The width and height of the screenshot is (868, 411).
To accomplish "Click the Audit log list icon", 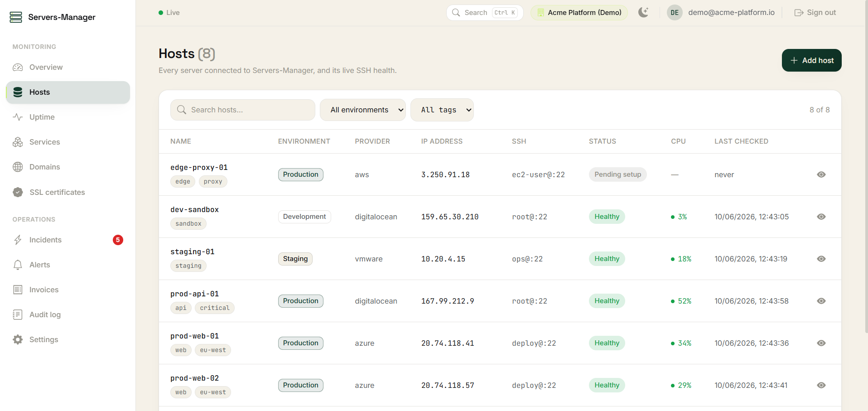I will 18,314.
